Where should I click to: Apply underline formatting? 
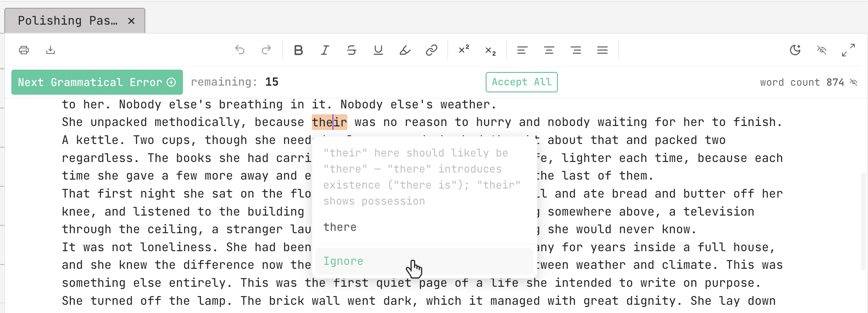(x=378, y=50)
